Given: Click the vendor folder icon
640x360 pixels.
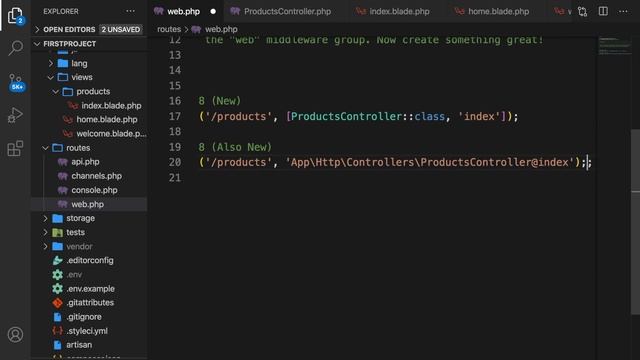Looking at the screenshot, I should pyautogui.click(x=58, y=247).
